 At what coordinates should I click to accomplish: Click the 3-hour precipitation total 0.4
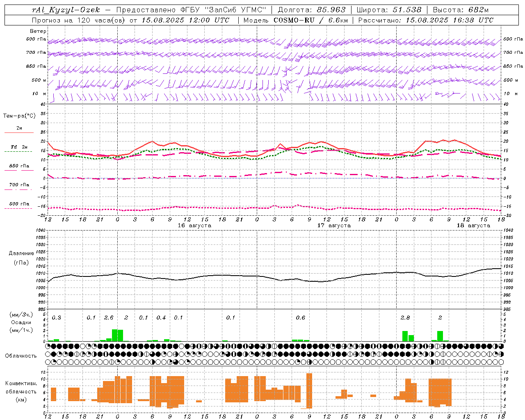point(161,318)
